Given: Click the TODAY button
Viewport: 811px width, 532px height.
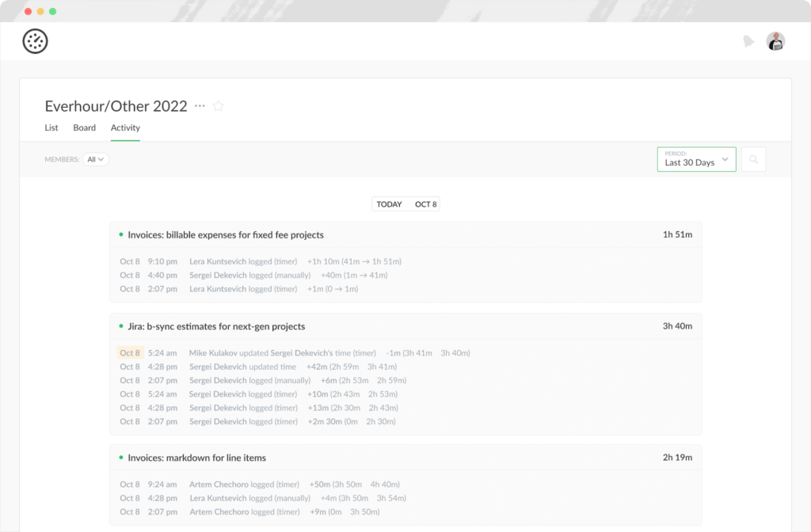Looking at the screenshot, I should 389,203.
